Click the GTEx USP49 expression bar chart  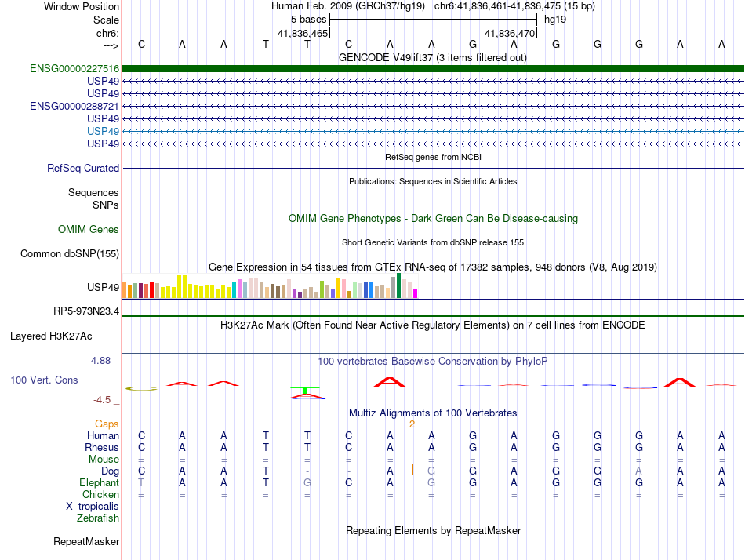point(270,285)
